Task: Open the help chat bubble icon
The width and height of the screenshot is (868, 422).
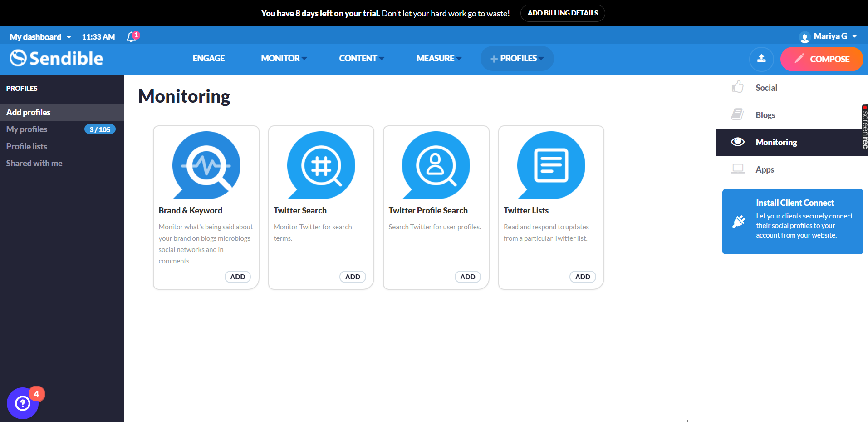Action: [23, 403]
